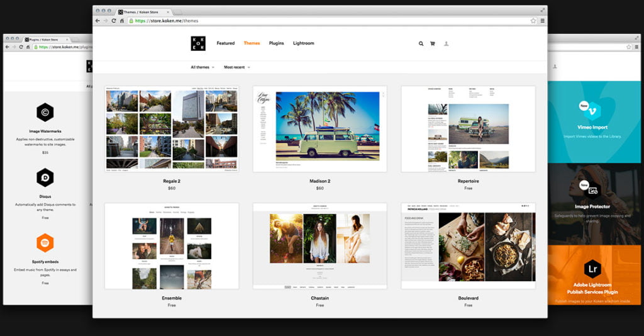Open the Repertoire theme thumbnail
644x336 pixels.
[x=468, y=129]
